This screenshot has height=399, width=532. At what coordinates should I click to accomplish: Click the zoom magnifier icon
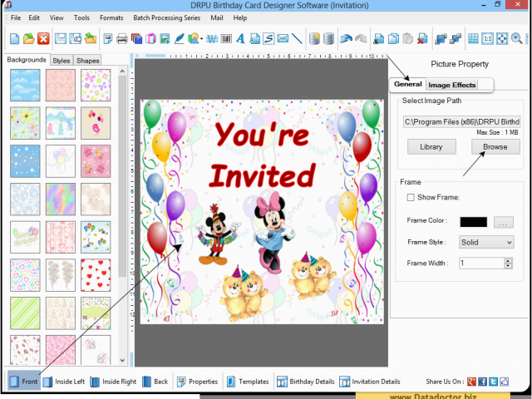point(517,39)
